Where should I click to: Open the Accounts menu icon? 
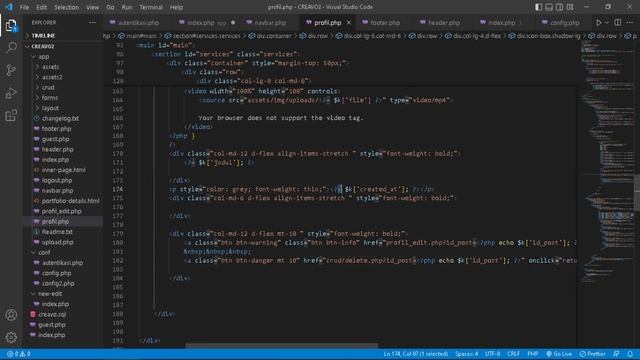coord(11,315)
